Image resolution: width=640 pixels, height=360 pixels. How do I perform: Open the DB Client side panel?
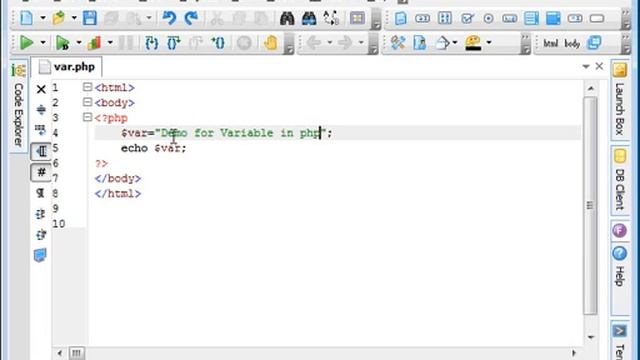click(x=620, y=180)
